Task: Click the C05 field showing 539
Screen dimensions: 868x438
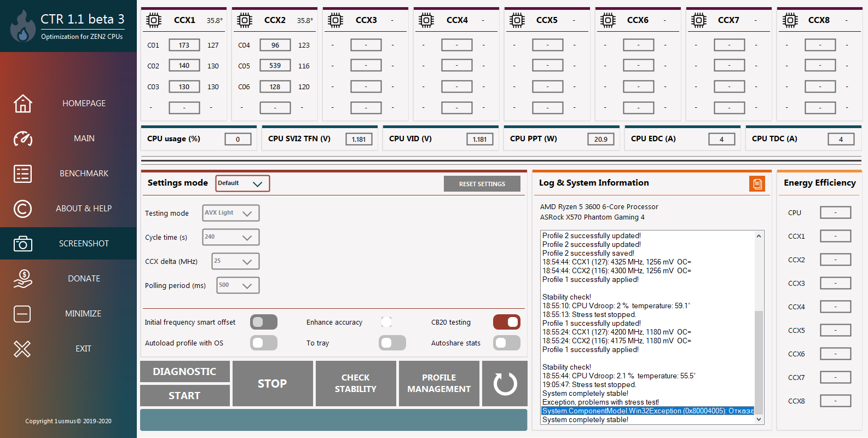Action: [x=275, y=66]
